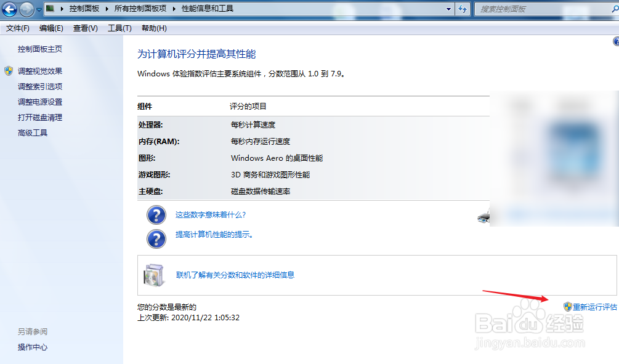This screenshot has height=364, width=619.
Task: Open the address bar history dropdown
Action: click(x=449, y=9)
